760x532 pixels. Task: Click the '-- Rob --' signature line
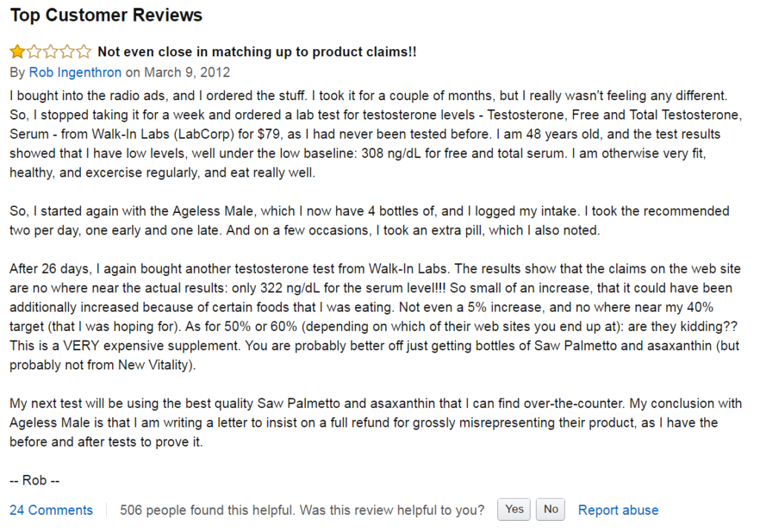[33, 480]
